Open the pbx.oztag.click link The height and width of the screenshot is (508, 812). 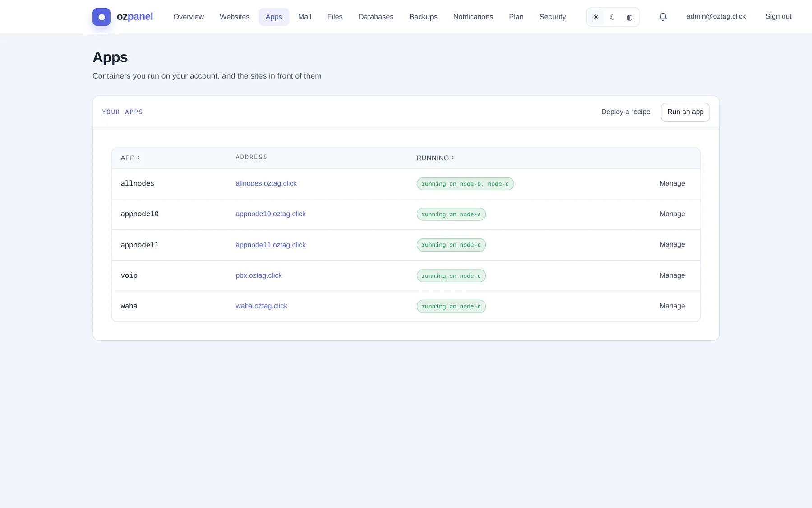pos(258,275)
